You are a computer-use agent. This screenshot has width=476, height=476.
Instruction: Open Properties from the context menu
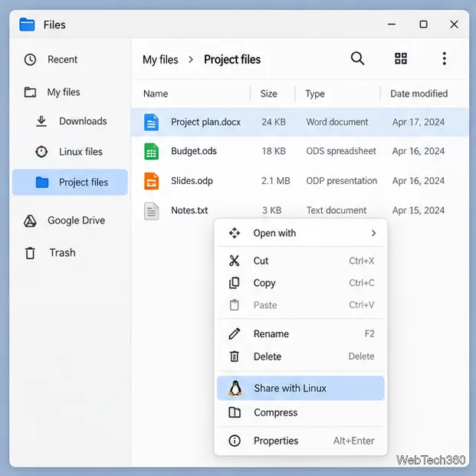tap(300, 441)
